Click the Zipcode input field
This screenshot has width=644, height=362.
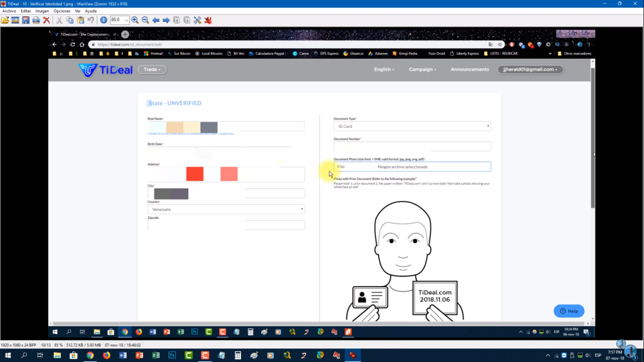point(226,225)
